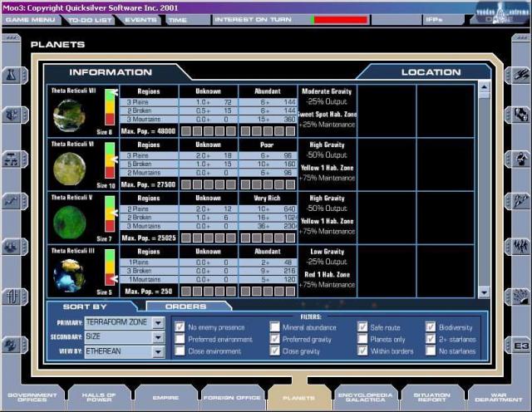Screen dimensions: 532x412
Task: Open the starship fleet icon in right sidebar
Action: [x=520, y=75]
